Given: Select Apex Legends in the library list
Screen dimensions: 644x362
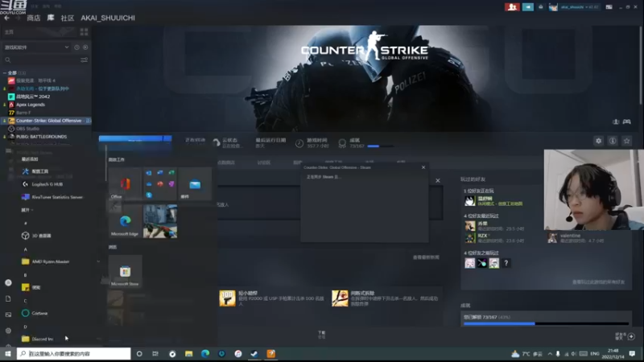Looking at the screenshot, I should (31, 105).
